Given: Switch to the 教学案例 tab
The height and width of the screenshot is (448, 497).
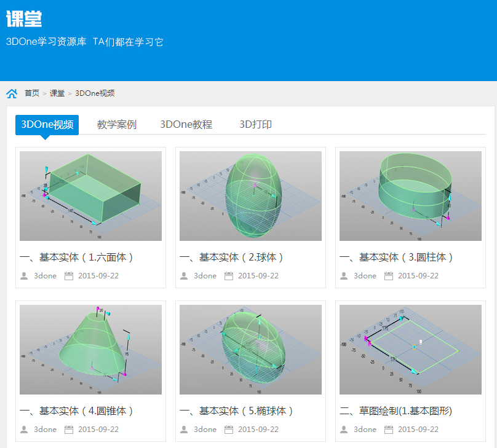Looking at the screenshot, I should [x=116, y=125].
